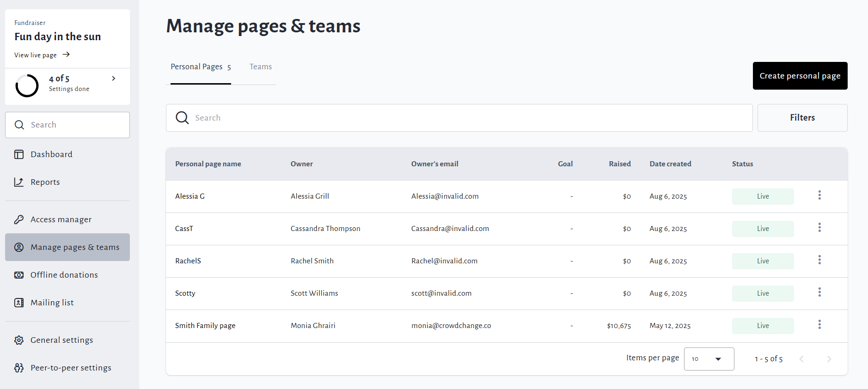Click the Access manager key icon
This screenshot has height=389, width=868.
pyautogui.click(x=19, y=219)
